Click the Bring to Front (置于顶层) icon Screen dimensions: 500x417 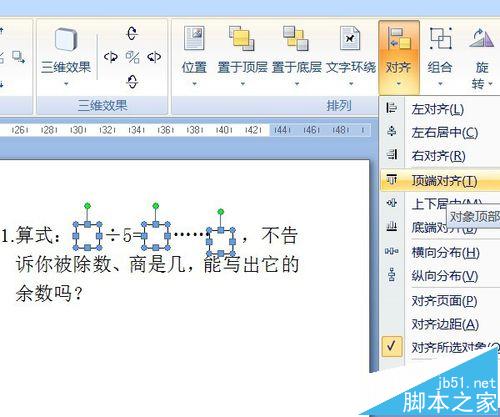pyautogui.click(x=242, y=38)
